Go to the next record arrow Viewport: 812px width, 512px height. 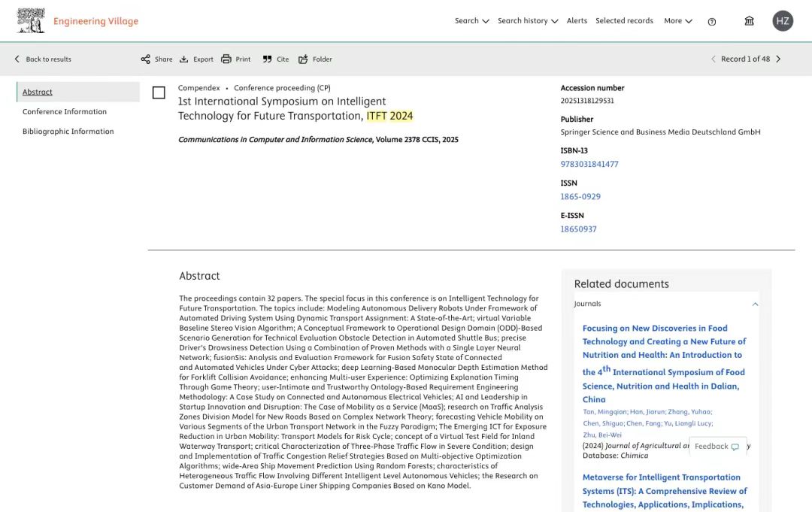(x=778, y=59)
